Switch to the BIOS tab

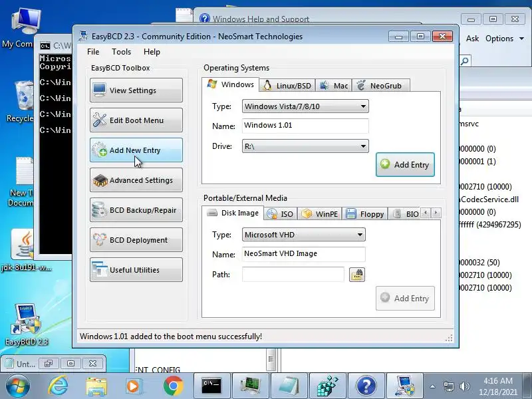click(404, 213)
